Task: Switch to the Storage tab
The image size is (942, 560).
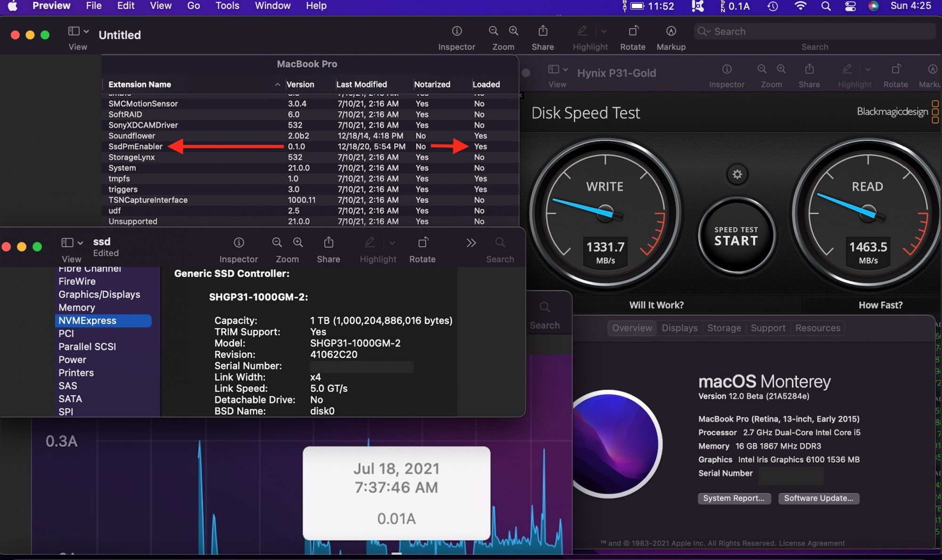Action: 724,328
